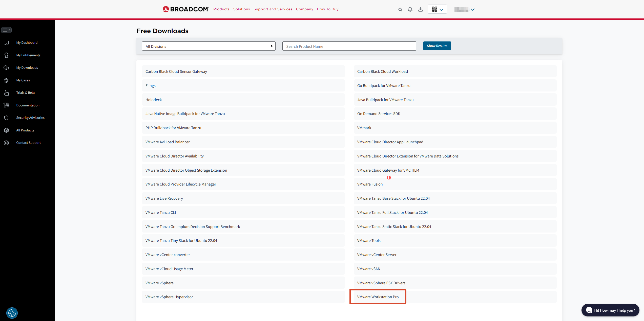Click the Security Advisories shield icon

click(6, 118)
